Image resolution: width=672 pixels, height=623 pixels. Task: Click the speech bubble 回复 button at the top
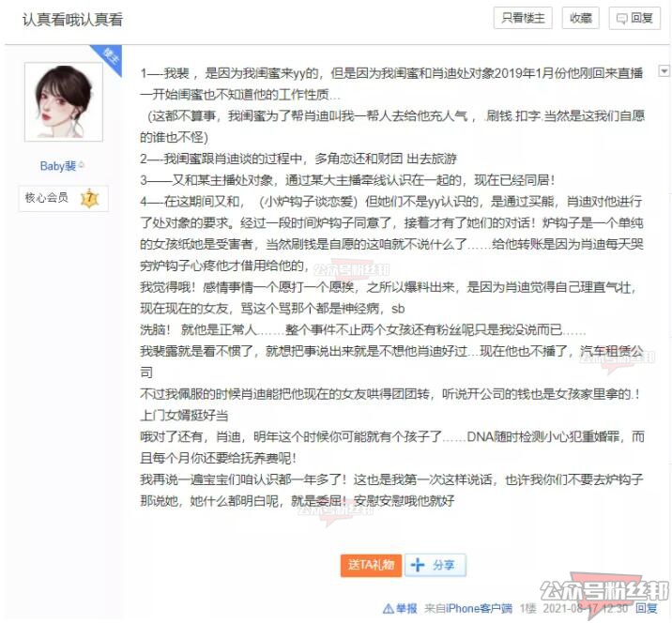click(634, 18)
